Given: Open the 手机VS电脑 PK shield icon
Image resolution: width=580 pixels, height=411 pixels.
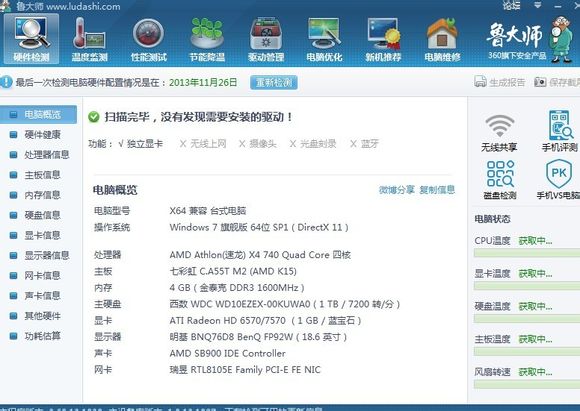Looking at the screenshot, I should click(559, 179).
